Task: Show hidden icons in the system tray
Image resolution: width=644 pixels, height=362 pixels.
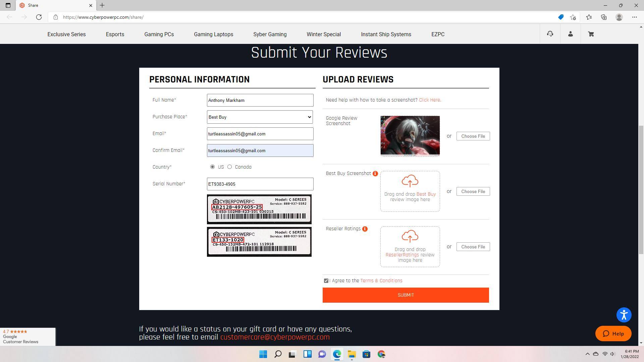Action: click(x=588, y=354)
